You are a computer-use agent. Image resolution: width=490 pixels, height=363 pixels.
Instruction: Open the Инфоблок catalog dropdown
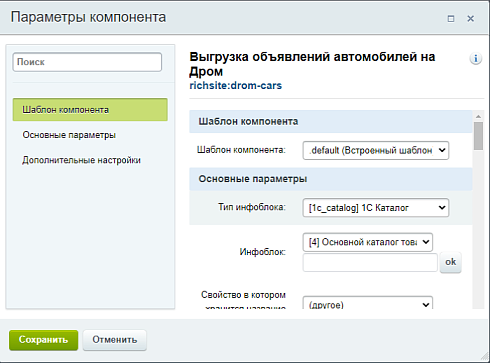[368, 242]
